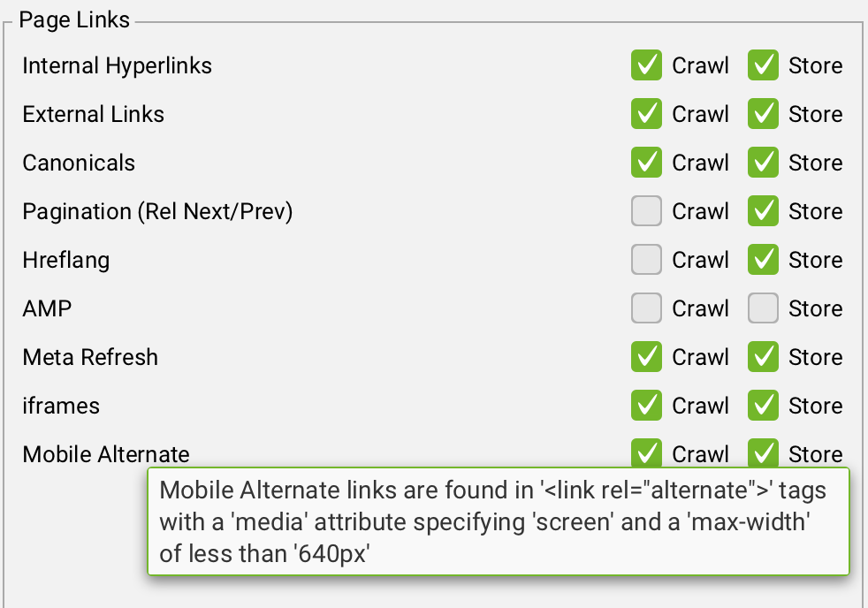Uncheck Store for Meta Refresh
868x608 pixels.
pos(763,357)
